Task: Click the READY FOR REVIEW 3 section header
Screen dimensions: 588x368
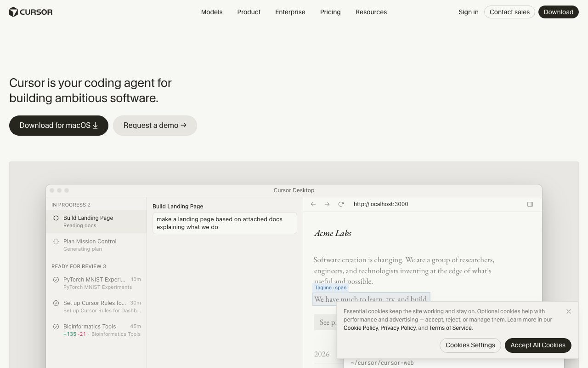Action: 79,266
